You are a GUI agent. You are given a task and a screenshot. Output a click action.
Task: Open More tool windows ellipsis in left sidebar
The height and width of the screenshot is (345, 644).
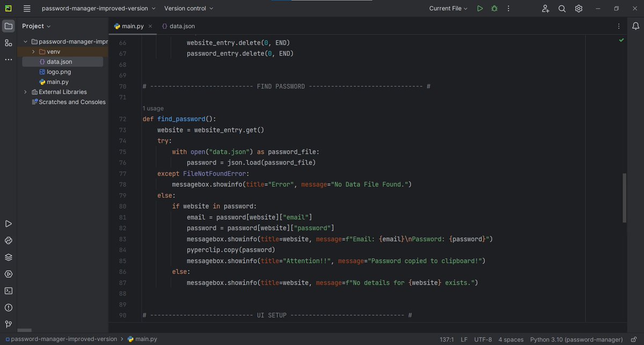(9, 60)
